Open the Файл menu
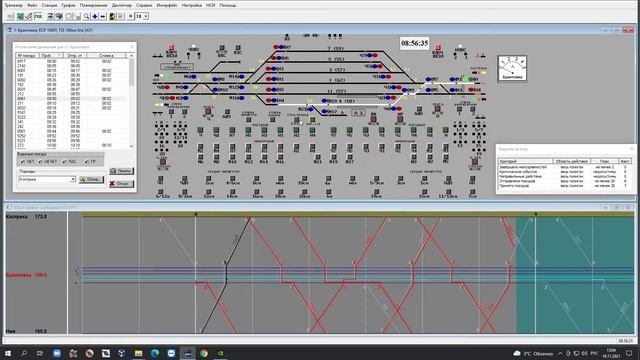 point(32,5)
